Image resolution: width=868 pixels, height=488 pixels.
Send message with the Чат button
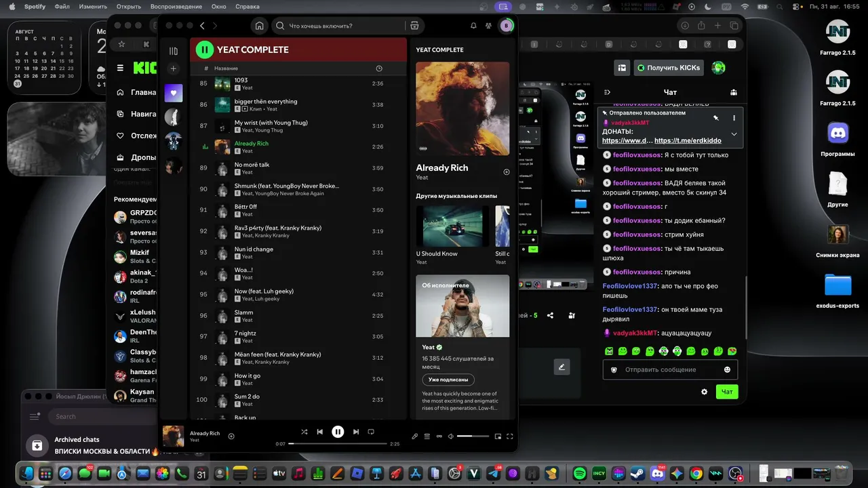(727, 392)
